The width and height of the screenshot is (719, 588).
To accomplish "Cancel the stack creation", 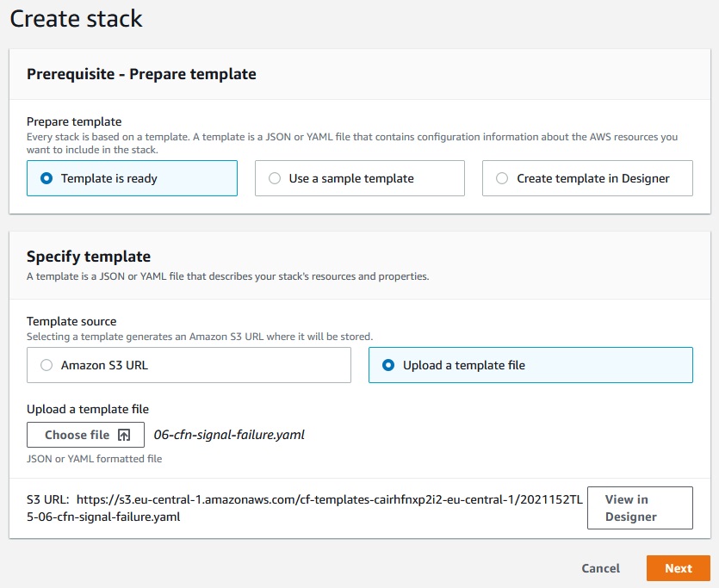I will (601, 568).
